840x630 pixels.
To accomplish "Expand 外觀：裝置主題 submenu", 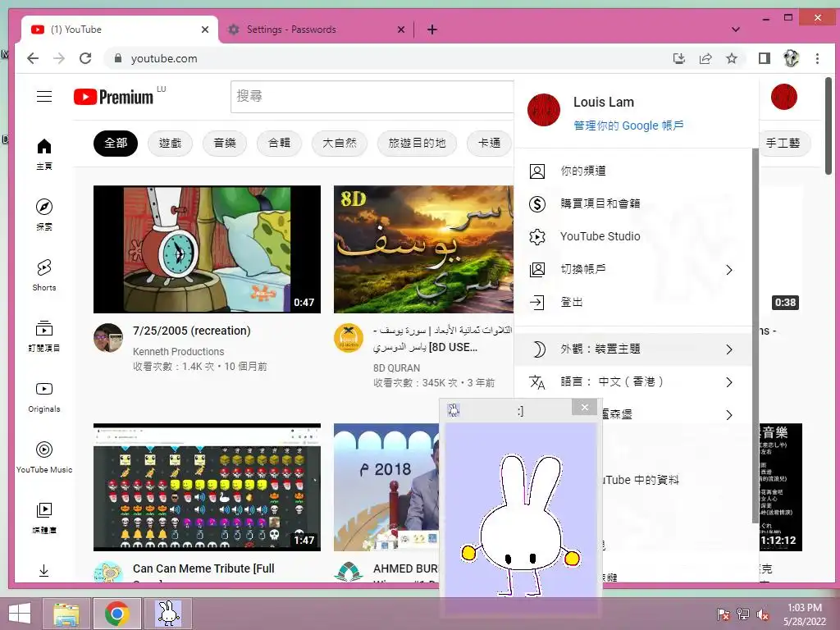I will click(632, 349).
